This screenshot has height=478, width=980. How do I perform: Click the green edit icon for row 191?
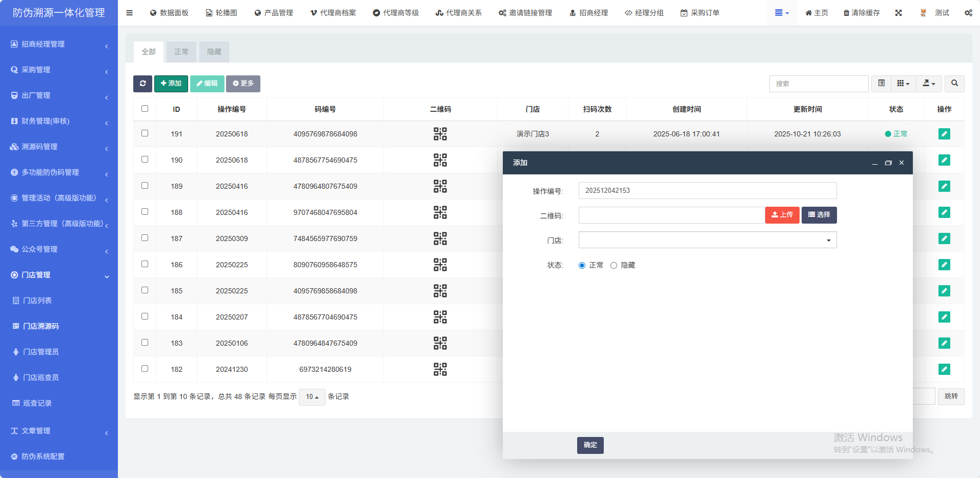coord(944,134)
